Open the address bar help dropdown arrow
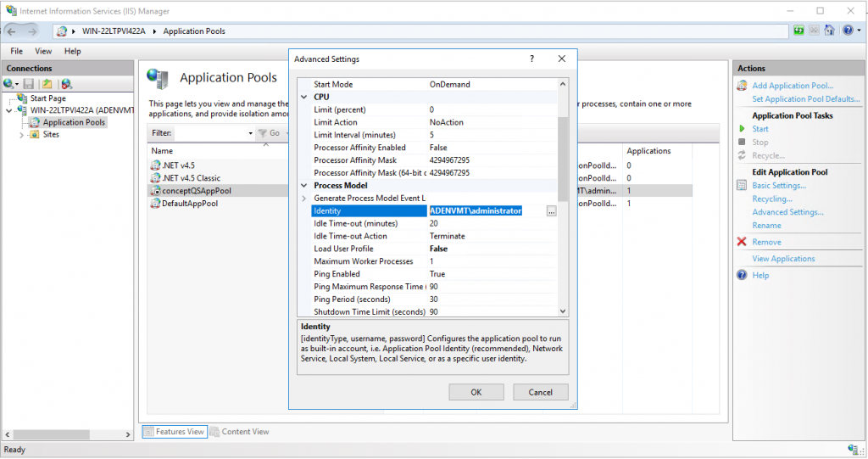868x459 pixels. pos(859,31)
